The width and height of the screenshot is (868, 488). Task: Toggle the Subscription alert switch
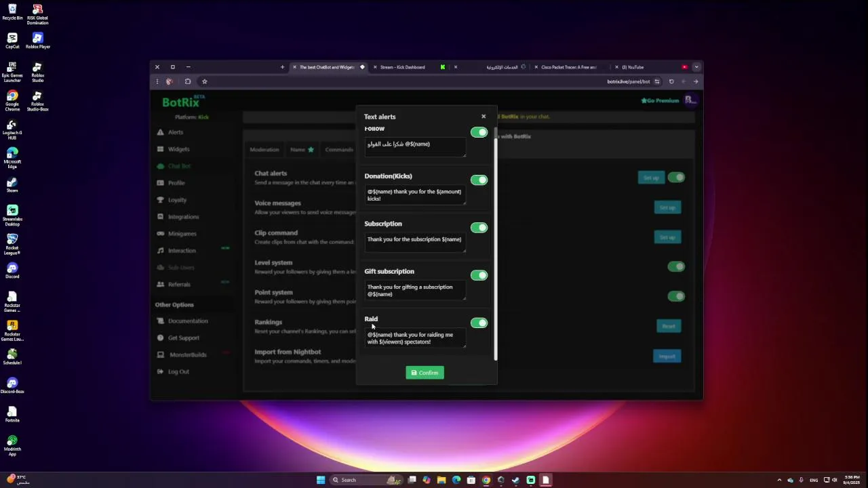coord(479,228)
